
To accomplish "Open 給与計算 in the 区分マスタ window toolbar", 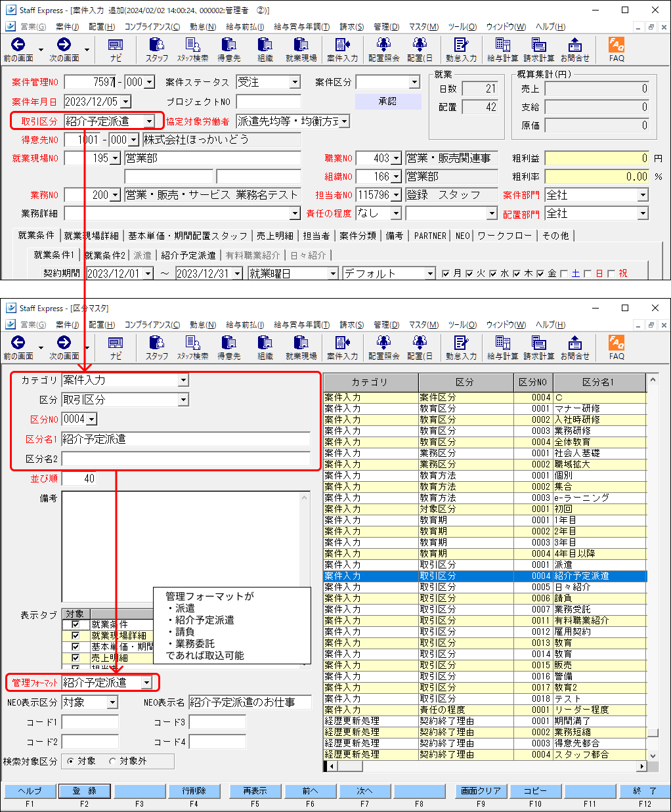I will pyautogui.click(x=503, y=347).
